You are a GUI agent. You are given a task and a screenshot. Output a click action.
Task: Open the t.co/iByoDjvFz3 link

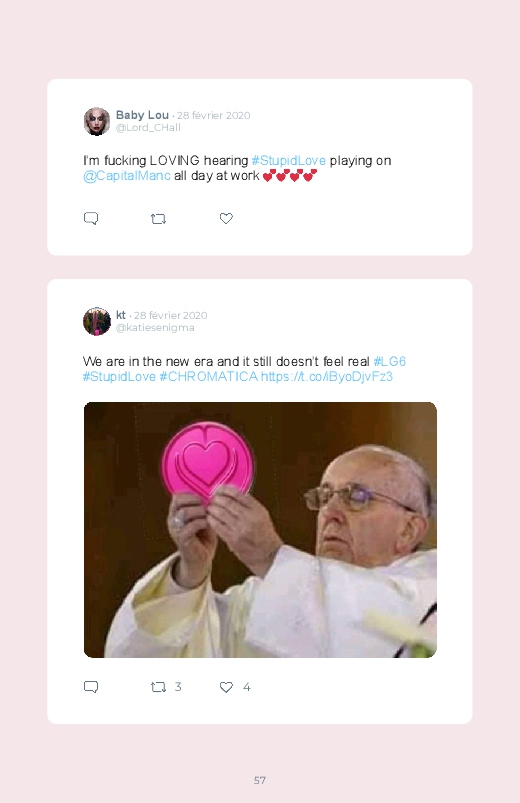coord(327,376)
